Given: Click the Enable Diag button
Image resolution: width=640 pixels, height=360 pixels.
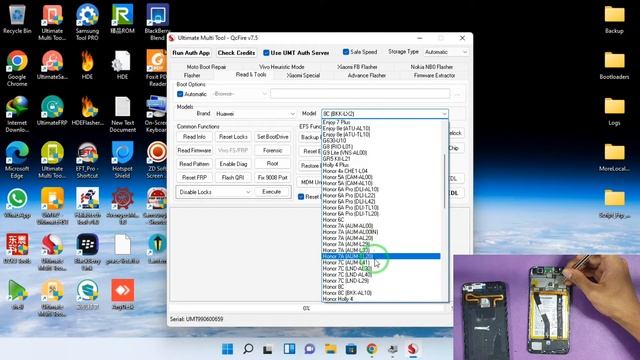Looking at the screenshot, I should 233,164.
